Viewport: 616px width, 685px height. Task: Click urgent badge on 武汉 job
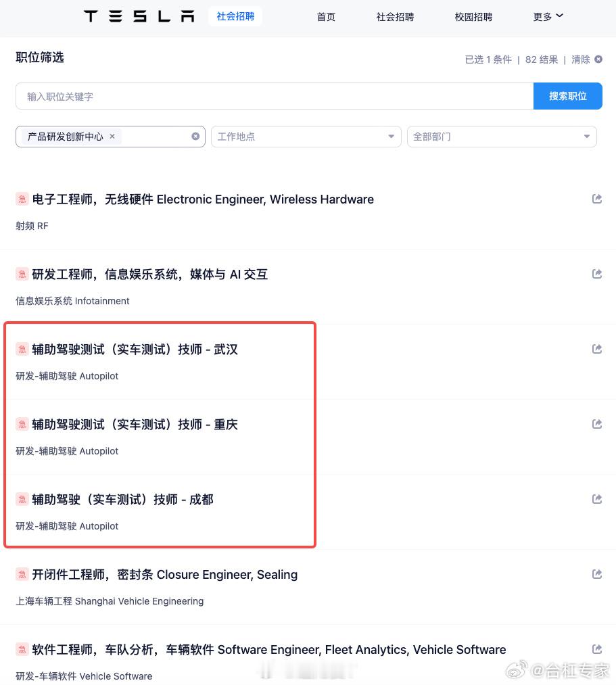[x=22, y=350]
